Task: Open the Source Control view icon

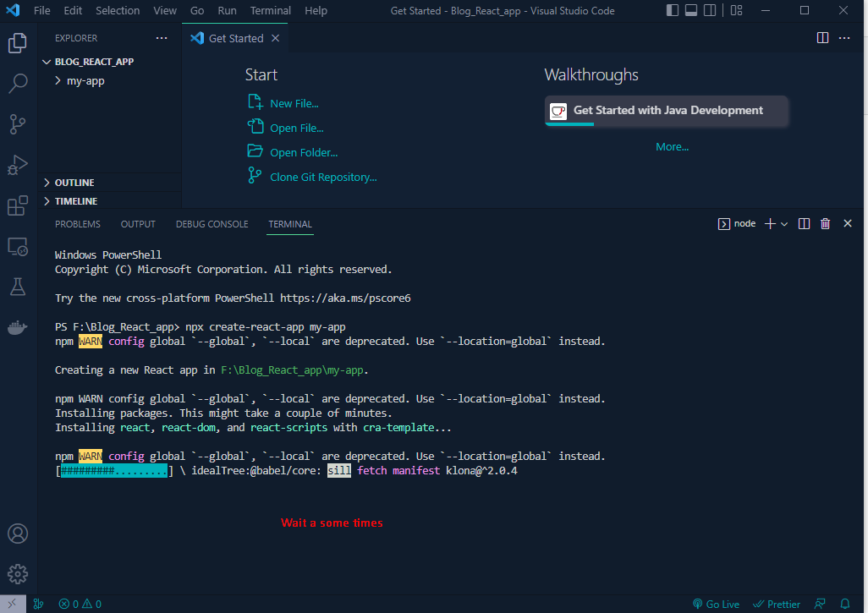Action: [x=18, y=124]
